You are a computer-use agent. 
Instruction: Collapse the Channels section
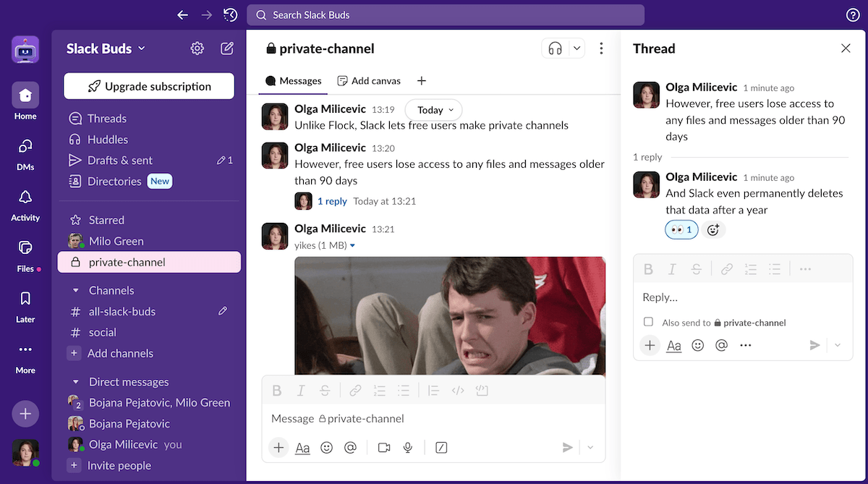click(x=75, y=290)
